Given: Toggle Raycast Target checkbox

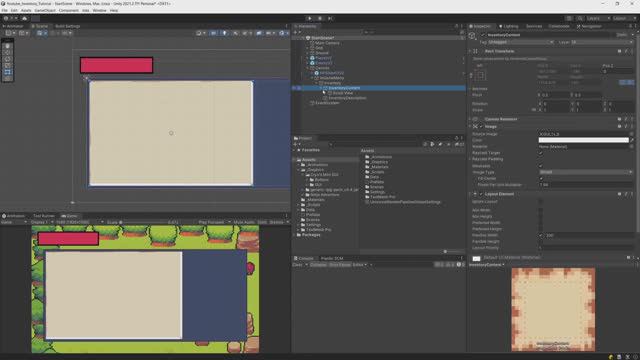Looking at the screenshot, I should (x=541, y=153).
